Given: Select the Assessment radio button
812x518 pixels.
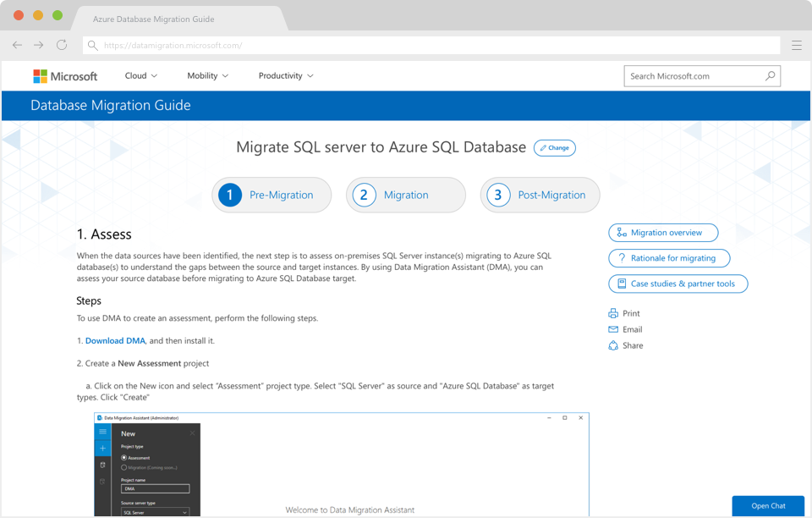Looking at the screenshot, I should tap(123, 458).
